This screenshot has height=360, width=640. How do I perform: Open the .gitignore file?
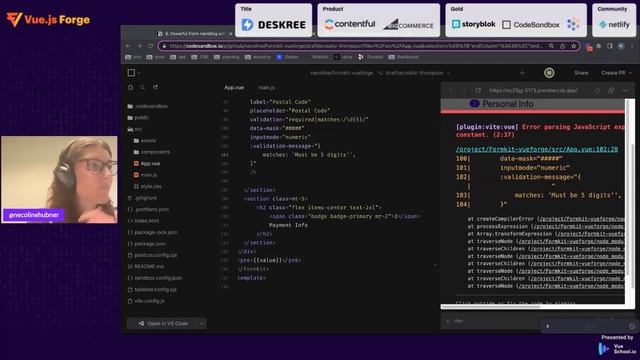coord(142,198)
